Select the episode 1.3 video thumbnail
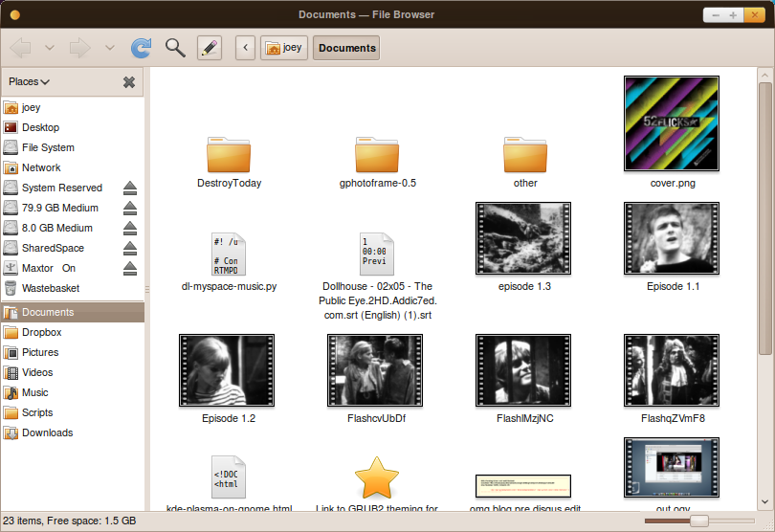Image resolution: width=775 pixels, height=532 pixels. [x=523, y=238]
